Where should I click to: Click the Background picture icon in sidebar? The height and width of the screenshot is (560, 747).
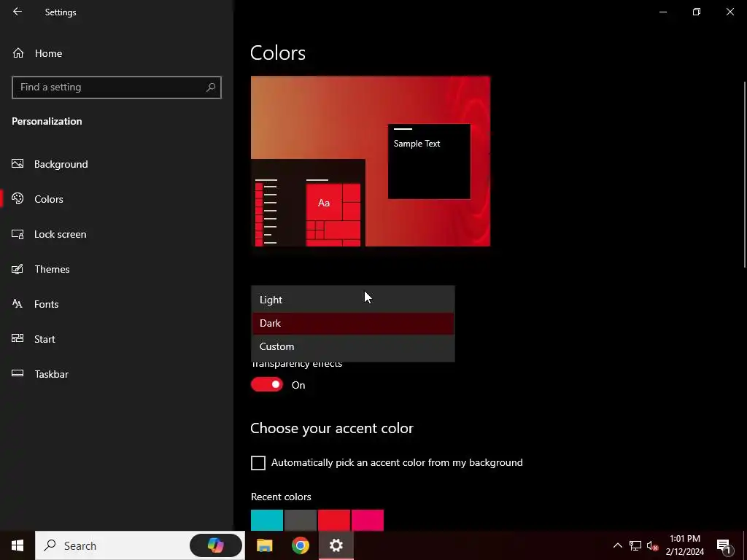pyautogui.click(x=18, y=164)
